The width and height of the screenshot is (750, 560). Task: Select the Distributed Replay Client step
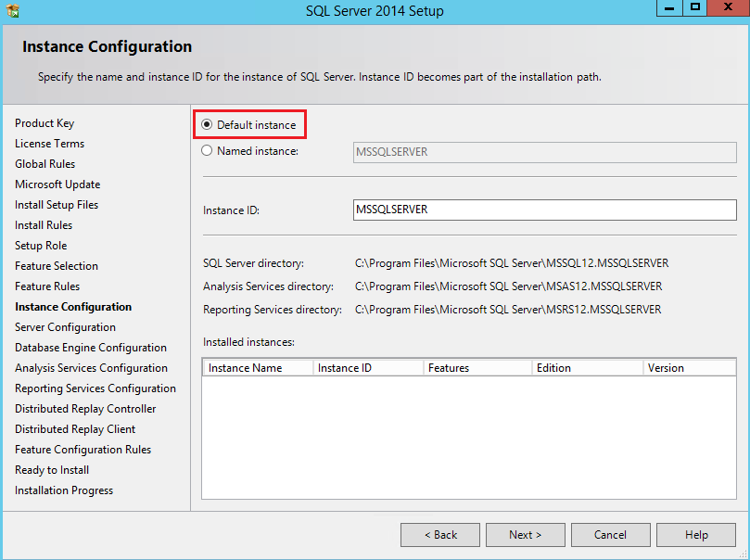[75, 429]
